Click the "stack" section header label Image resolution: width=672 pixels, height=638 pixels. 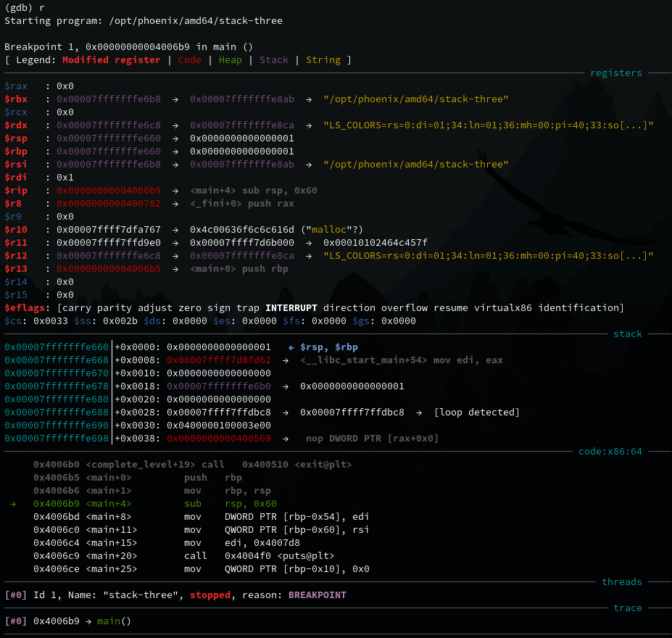tap(627, 334)
